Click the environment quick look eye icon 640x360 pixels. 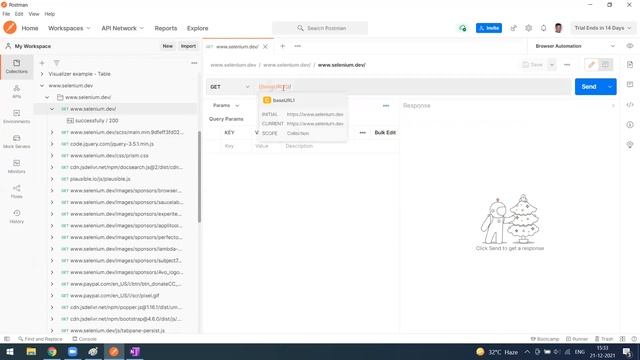(x=630, y=46)
